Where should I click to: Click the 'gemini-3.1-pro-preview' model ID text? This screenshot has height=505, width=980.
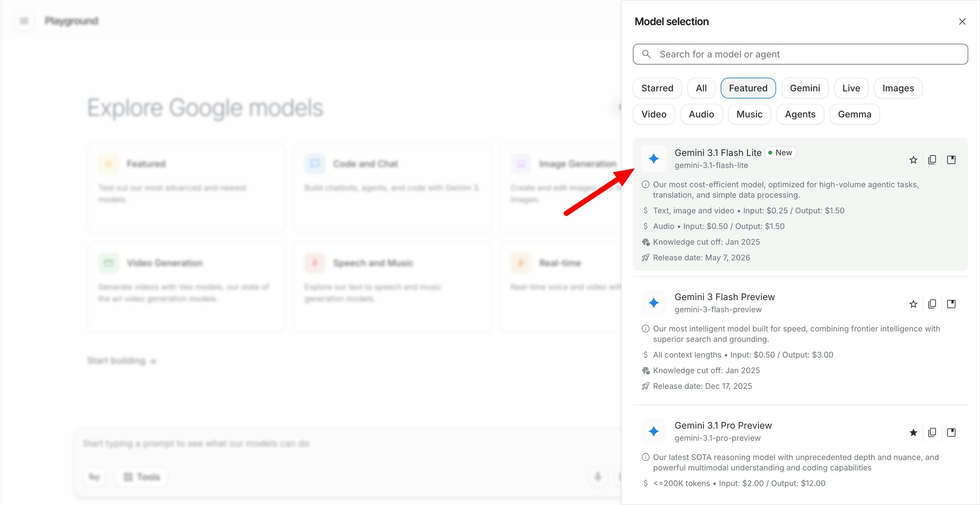click(x=717, y=438)
